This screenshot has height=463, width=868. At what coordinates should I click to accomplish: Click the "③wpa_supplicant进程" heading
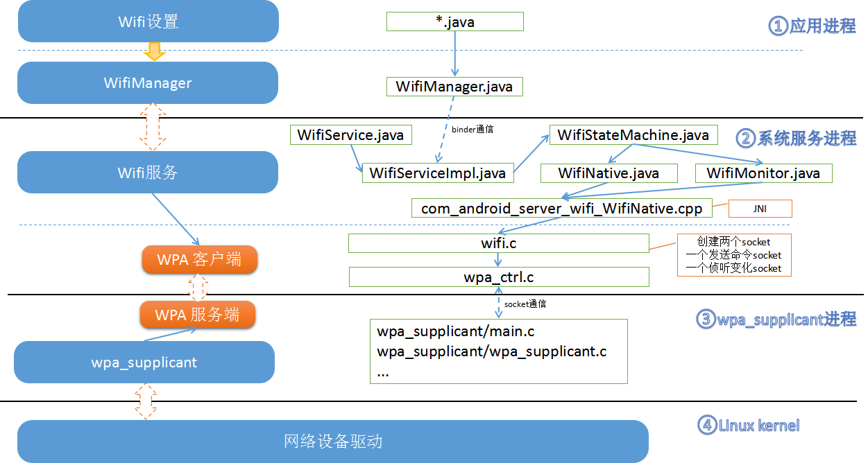click(x=776, y=319)
